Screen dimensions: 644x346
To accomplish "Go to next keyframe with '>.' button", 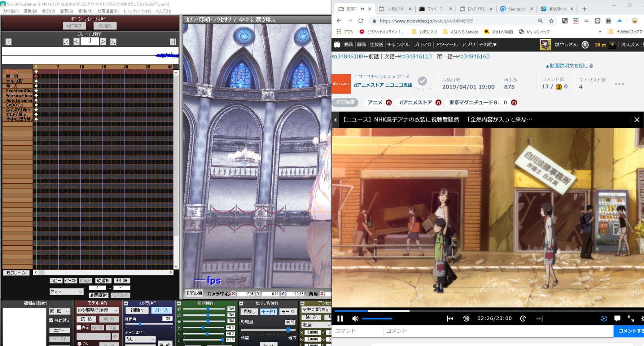I will (x=113, y=42).
